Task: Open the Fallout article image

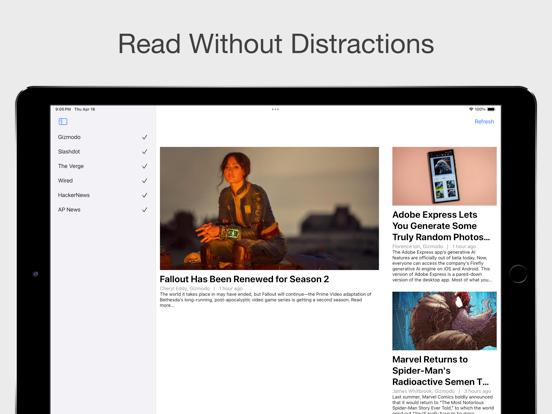Action: pos(269,208)
